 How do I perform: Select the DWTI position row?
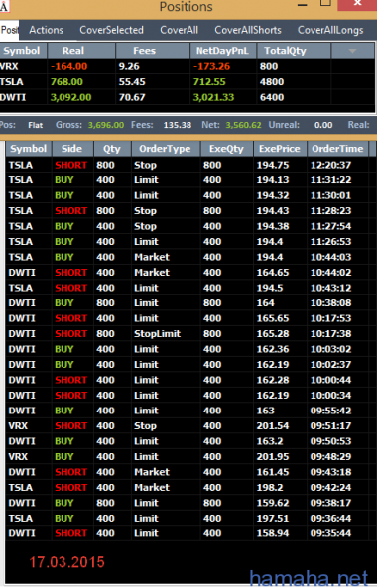[188, 97]
